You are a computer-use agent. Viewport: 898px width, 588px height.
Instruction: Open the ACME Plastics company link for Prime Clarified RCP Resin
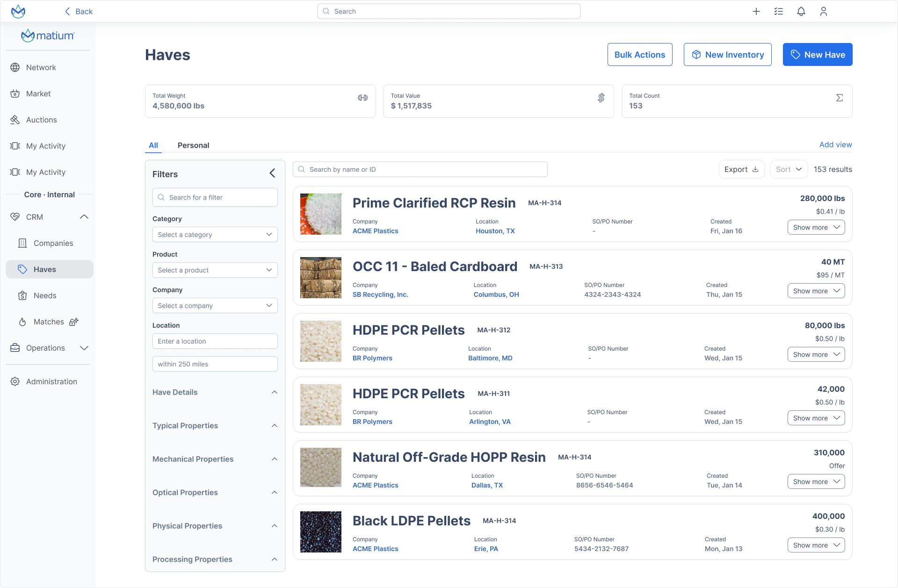(375, 231)
